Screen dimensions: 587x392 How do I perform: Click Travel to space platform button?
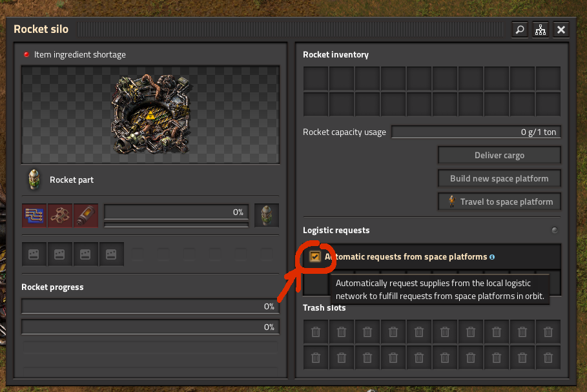tap(499, 201)
